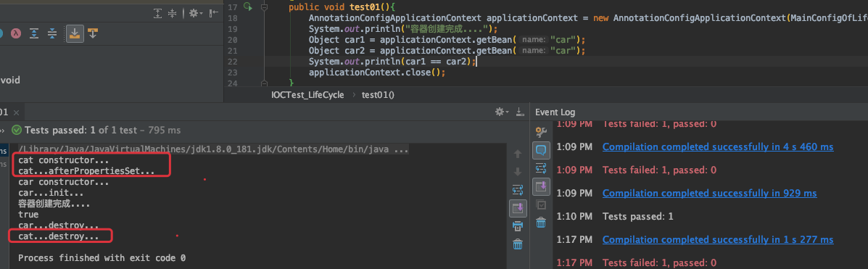Click the run test gutter icon at line 17
868x269 pixels.
(x=248, y=7)
